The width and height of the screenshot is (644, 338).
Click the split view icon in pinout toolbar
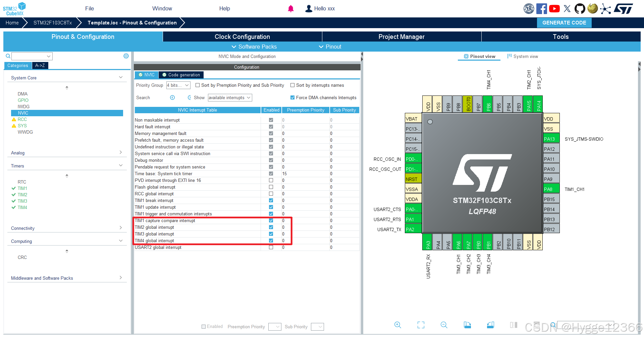pos(514,325)
